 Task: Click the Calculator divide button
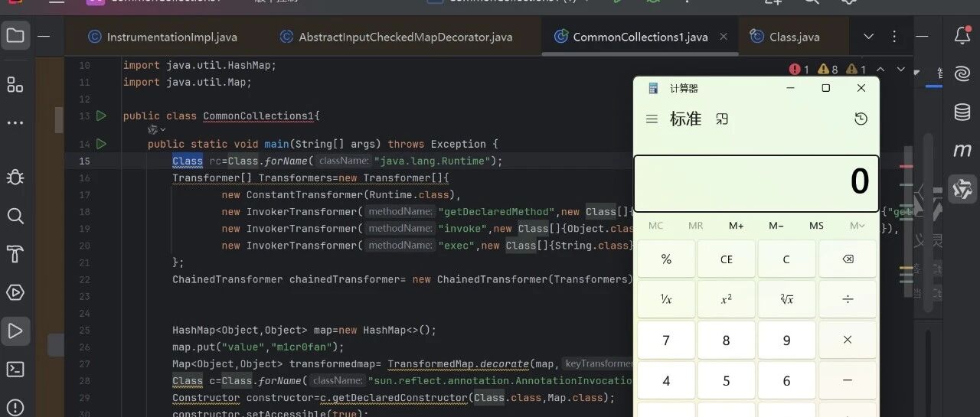(x=848, y=299)
